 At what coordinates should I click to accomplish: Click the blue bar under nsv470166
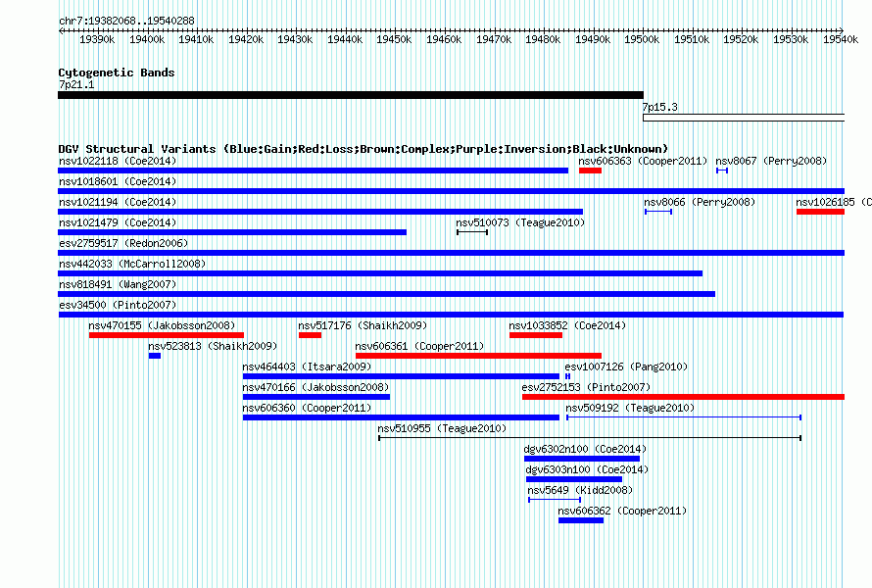[316, 397]
